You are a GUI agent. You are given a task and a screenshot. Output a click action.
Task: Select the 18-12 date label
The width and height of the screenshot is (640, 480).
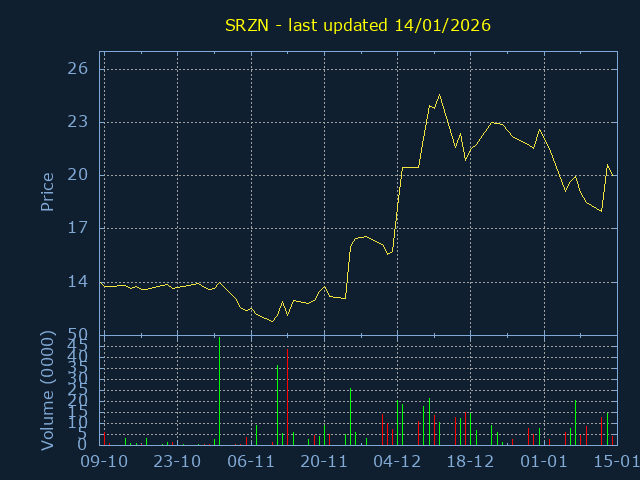click(x=471, y=462)
